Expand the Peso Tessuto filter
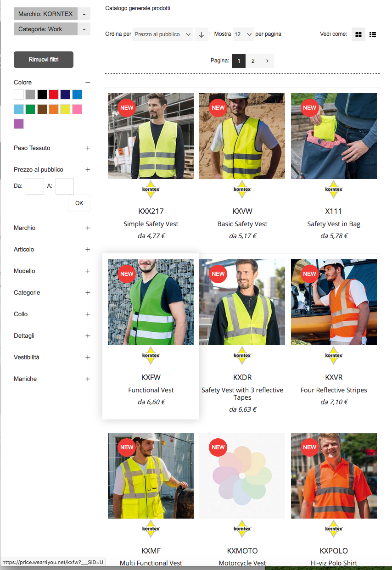Screen dimensions: 392x570 coord(88,148)
